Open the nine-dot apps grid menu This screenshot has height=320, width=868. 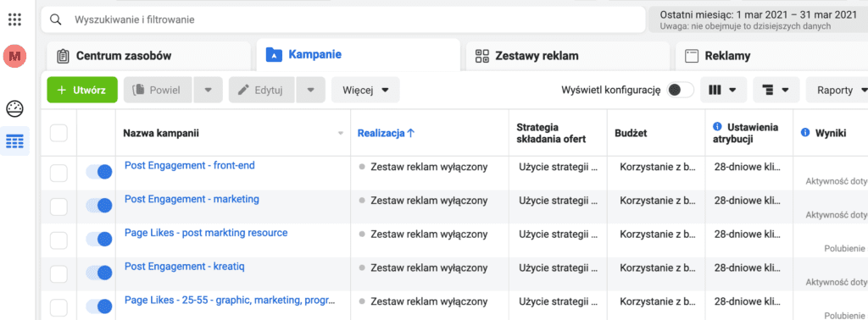click(15, 19)
